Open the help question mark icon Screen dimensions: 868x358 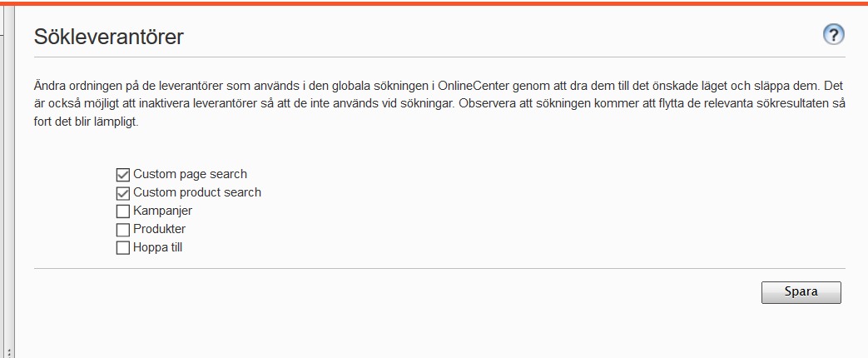[x=833, y=34]
